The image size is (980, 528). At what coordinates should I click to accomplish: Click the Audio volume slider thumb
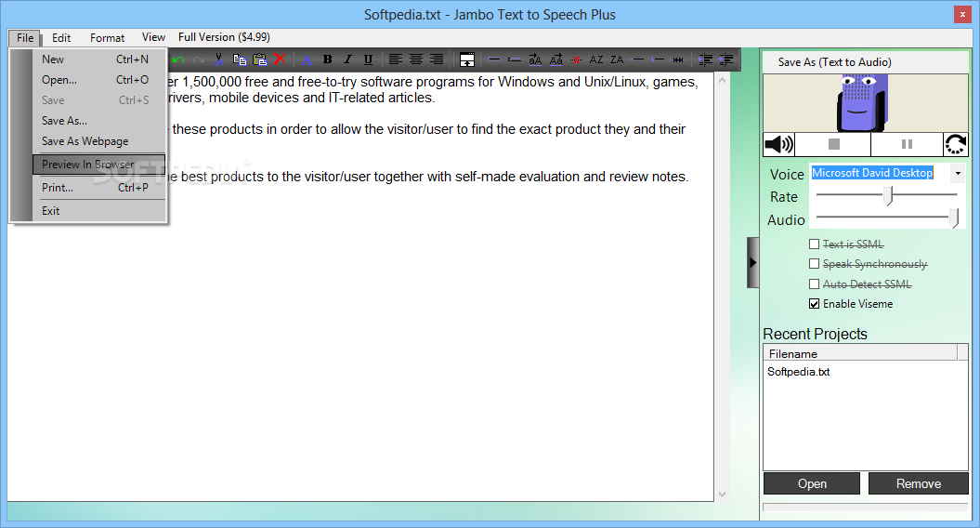[954, 218]
